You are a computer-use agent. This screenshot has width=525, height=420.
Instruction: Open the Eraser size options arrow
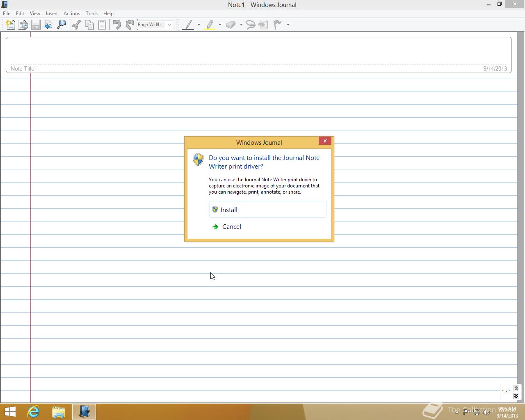pos(241,25)
